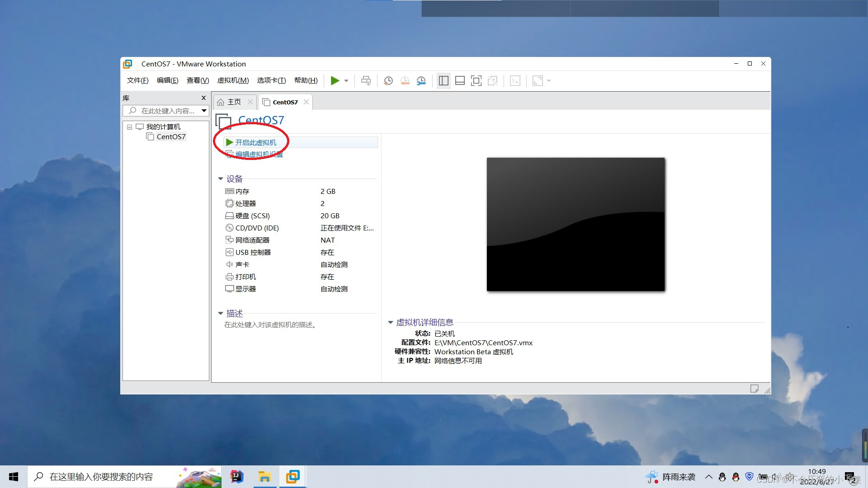
Task: Click the first QQ penguin tray icon
Action: pos(722,477)
